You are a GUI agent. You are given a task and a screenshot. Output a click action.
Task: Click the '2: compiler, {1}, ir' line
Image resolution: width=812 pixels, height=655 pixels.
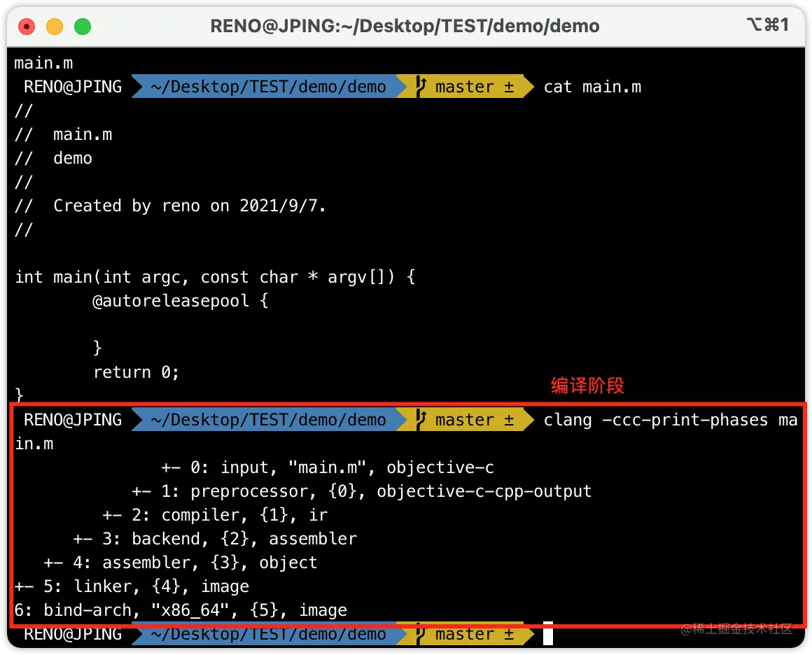(x=215, y=515)
